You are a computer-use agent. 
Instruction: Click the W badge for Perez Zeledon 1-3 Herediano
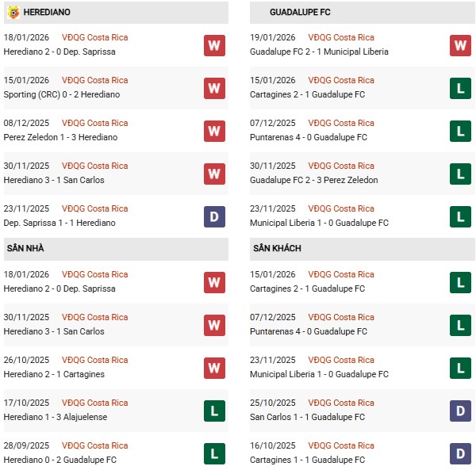click(214, 131)
